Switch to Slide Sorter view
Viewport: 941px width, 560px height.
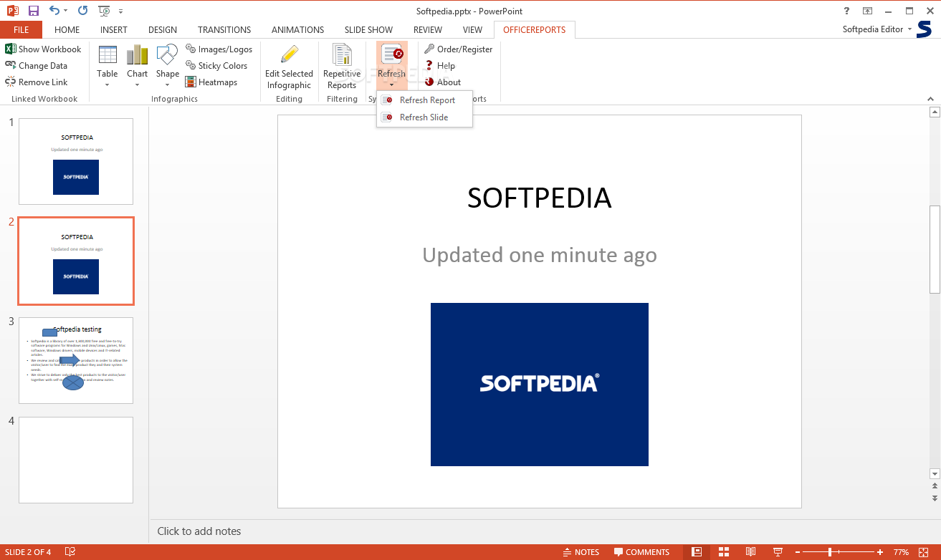click(x=724, y=552)
